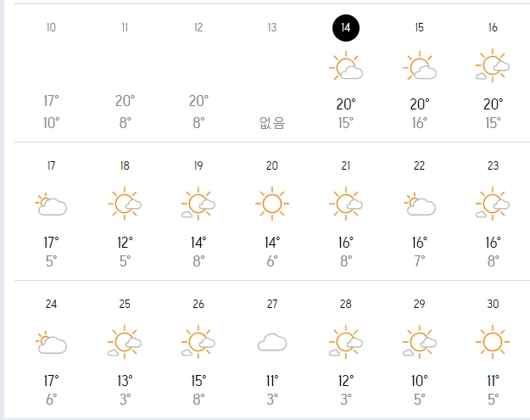Select past date 10 in calendar
530x420 pixels.
click(x=51, y=27)
